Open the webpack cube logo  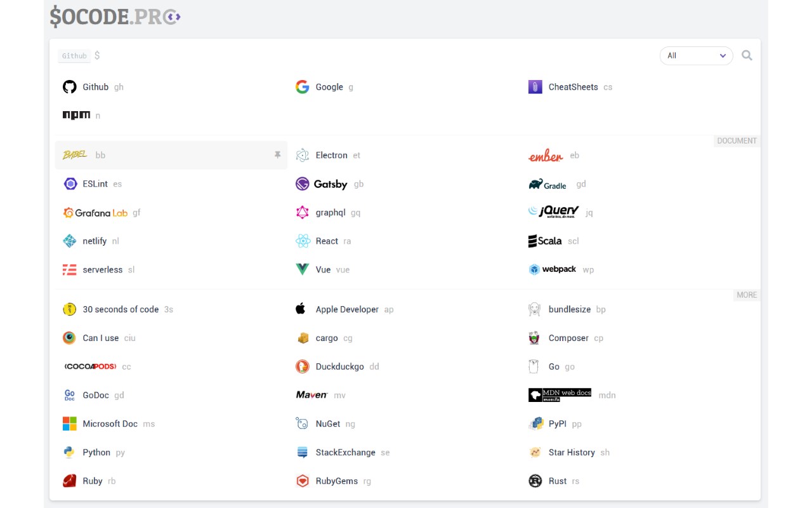[552, 270]
